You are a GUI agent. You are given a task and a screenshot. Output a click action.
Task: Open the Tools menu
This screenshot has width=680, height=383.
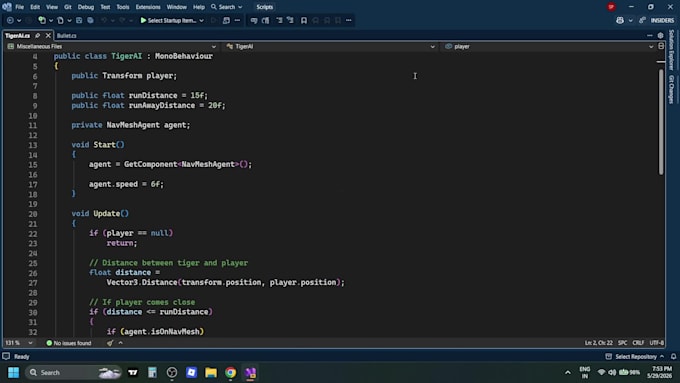coord(123,7)
